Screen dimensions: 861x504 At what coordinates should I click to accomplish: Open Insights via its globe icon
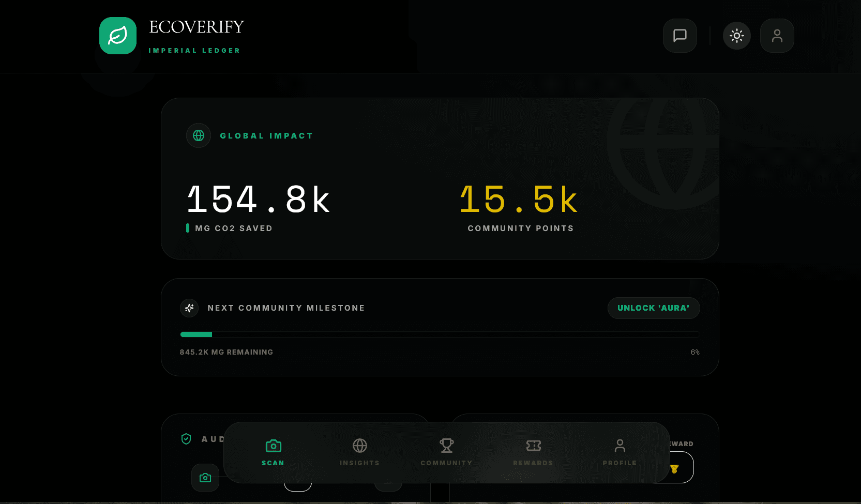360,445
